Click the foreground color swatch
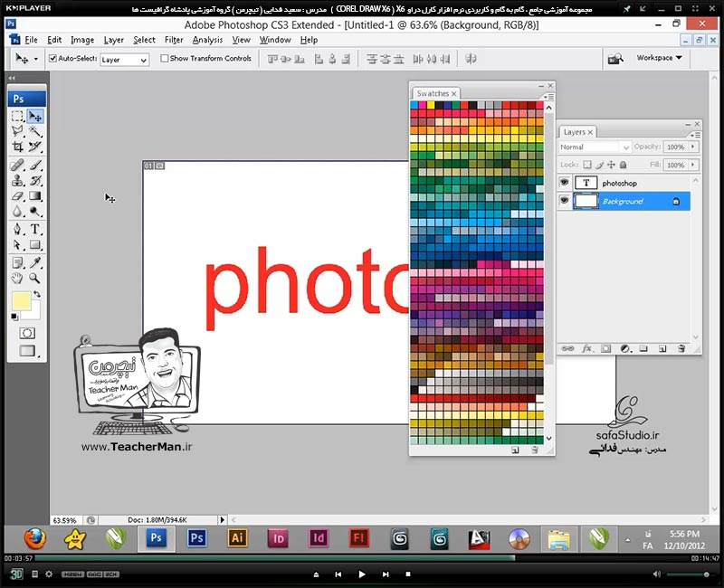Screen dimensions: 724x588 click(21, 301)
